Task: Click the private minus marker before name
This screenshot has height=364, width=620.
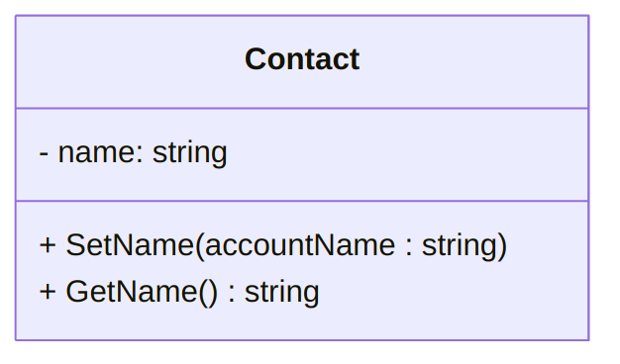Action: (x=44, y=153)
